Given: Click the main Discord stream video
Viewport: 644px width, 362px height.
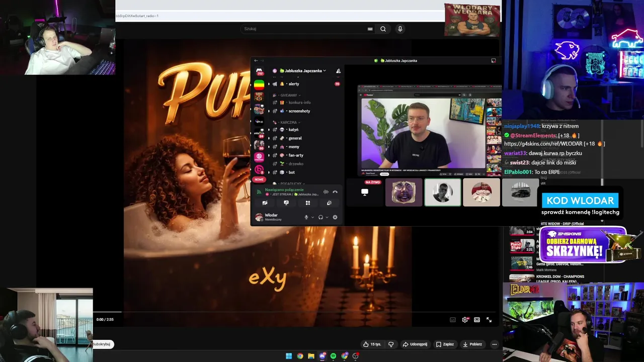Looking at the screenshot, I should coord(430,130).
